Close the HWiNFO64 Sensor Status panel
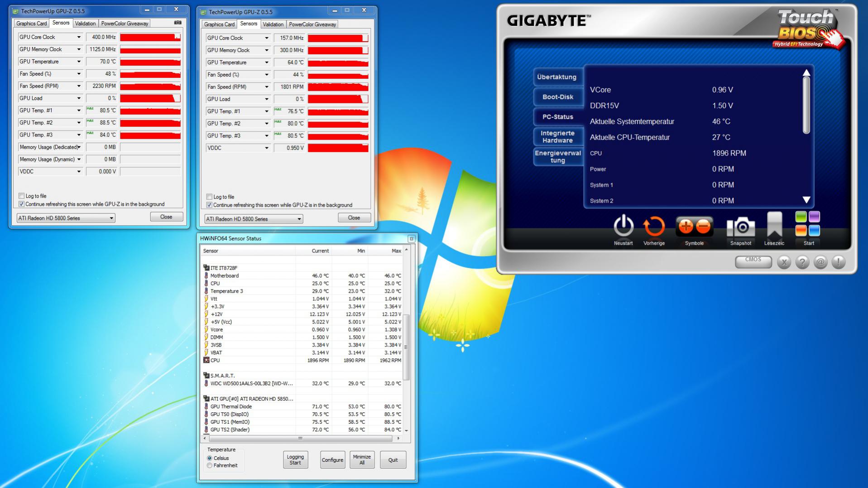 pos(411,239)
